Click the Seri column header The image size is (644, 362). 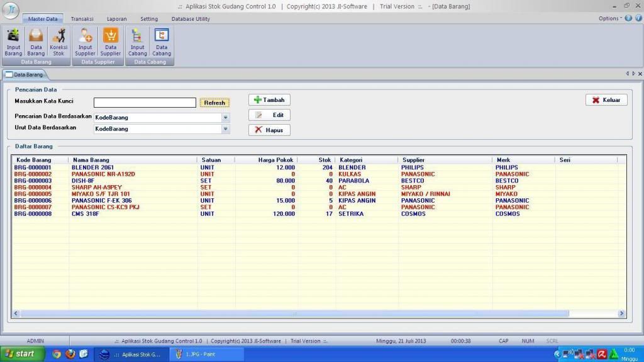coord(586,160)
